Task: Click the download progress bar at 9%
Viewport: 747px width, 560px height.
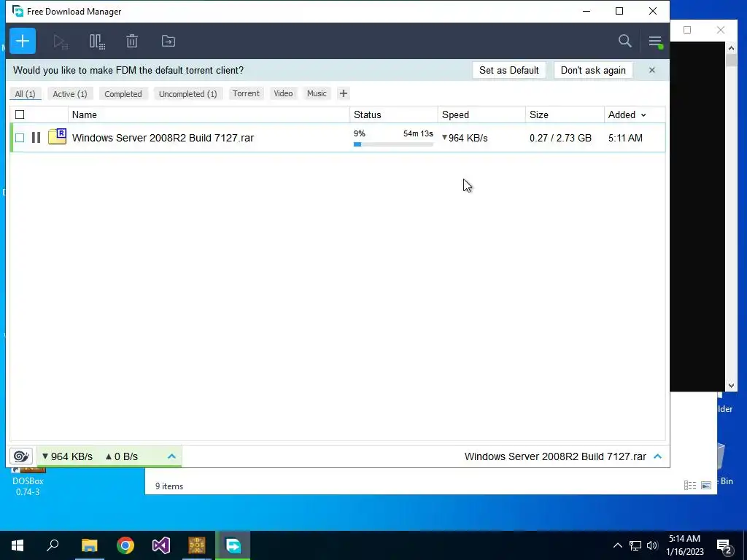Action: pyautogui.click(x=393, y=144)
